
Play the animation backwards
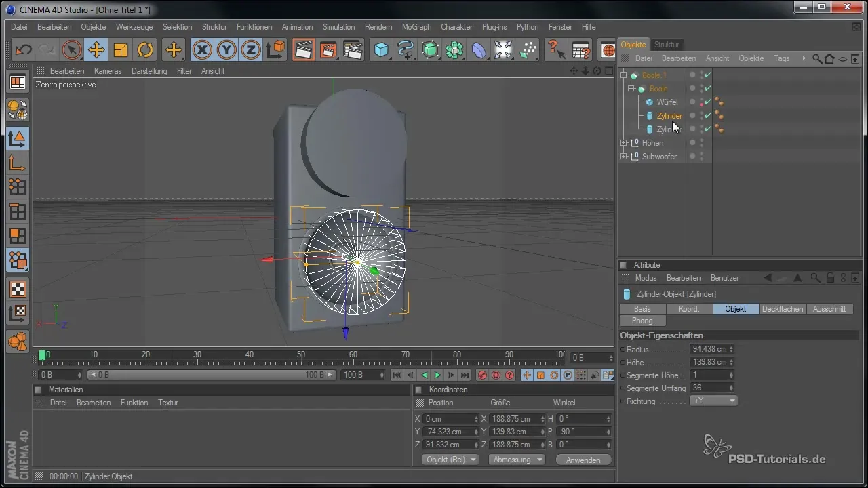pos(425,375)
